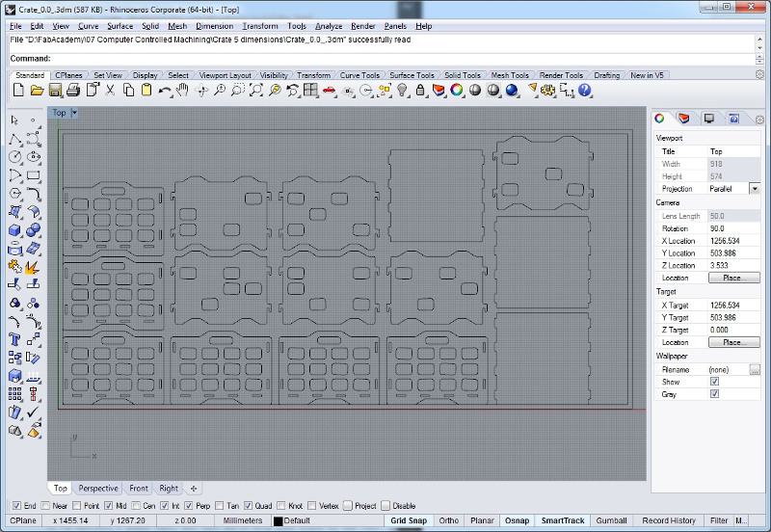Select the Text T tool
The height and width of the screenshot is (532, 771).
(x=14, y=339)
